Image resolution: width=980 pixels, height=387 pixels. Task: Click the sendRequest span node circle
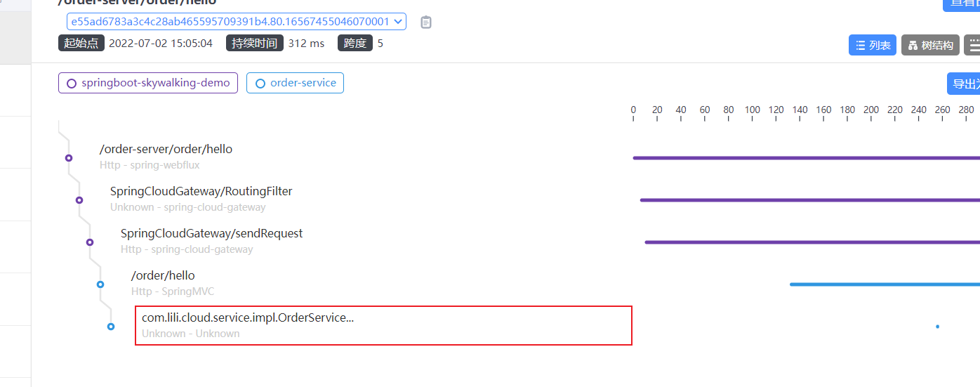point(90,242)
